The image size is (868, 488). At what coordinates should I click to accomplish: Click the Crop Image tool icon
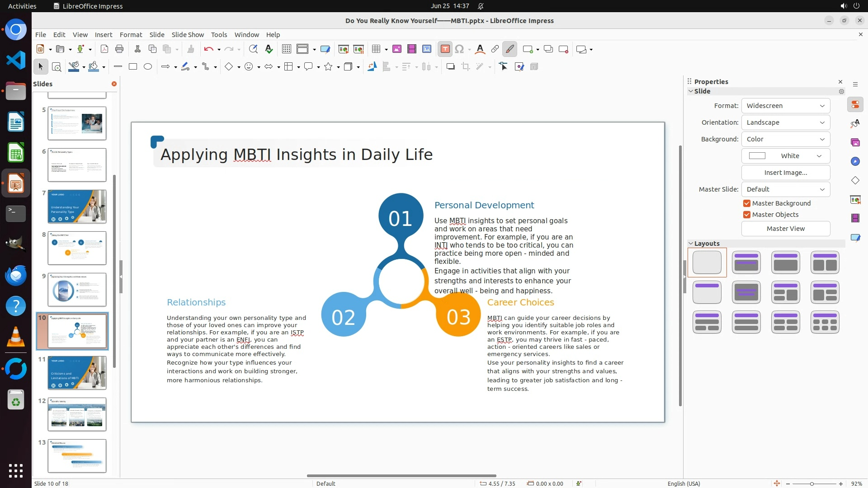[465, 67]
